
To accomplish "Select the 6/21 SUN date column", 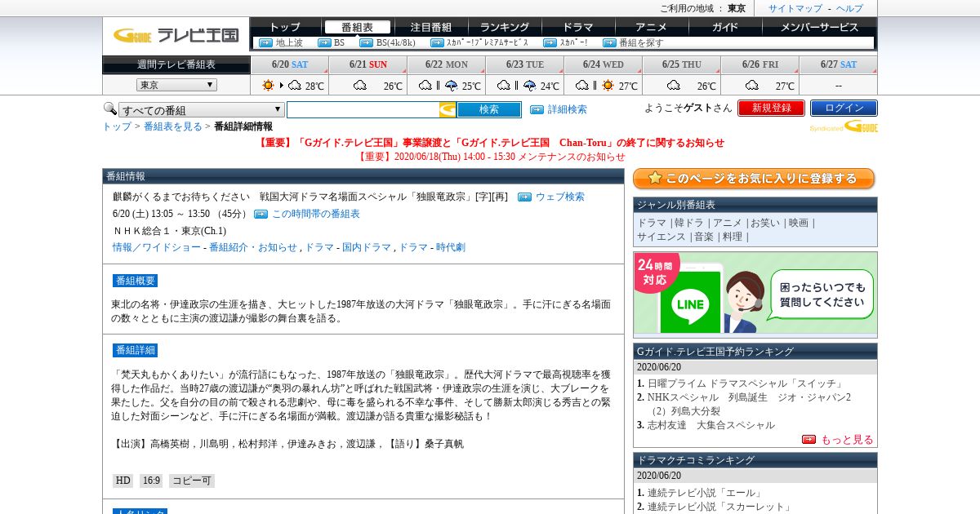I will 367,64.
